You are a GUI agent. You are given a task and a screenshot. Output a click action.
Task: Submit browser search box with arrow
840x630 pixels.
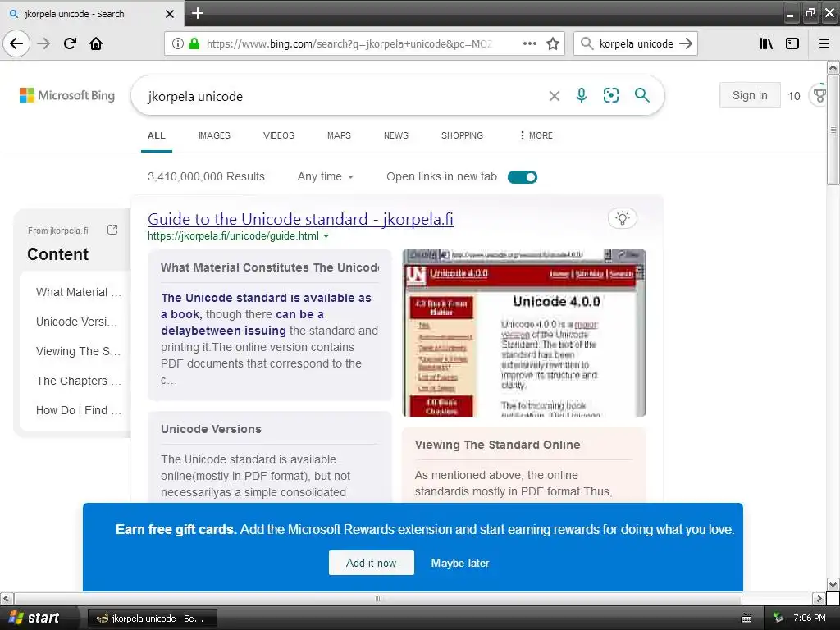[686, 43]
